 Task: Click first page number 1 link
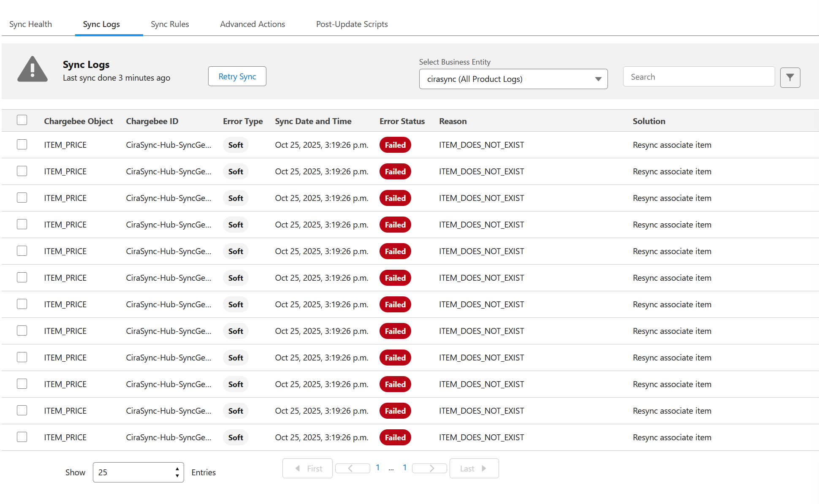[378, 467]
